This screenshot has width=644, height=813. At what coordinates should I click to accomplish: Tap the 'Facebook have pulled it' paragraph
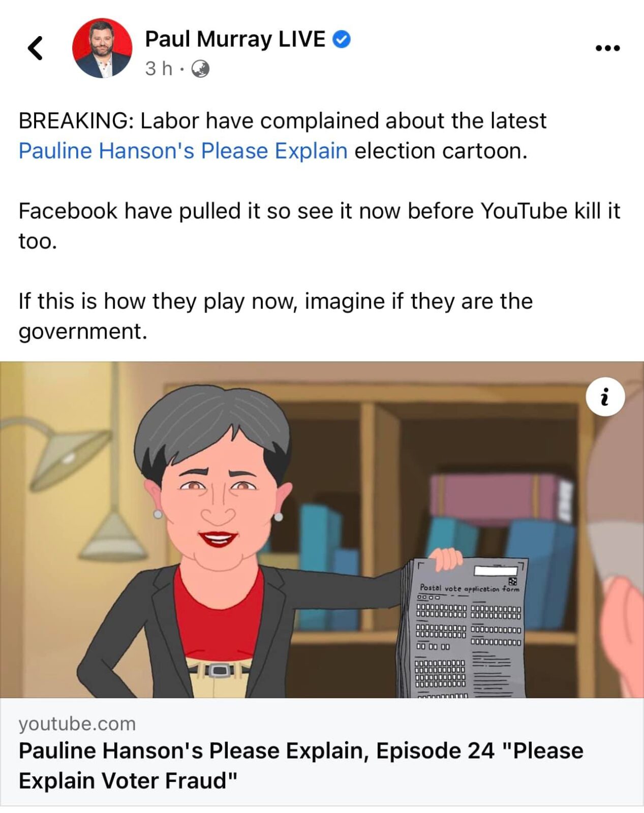pos(319,226)
